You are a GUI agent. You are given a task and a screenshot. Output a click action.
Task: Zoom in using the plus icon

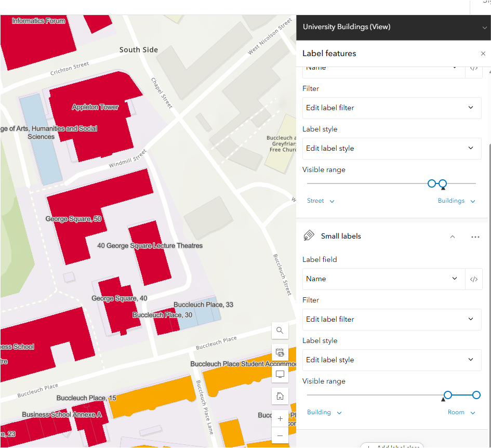pyautogui.click(x=280, y=418)
